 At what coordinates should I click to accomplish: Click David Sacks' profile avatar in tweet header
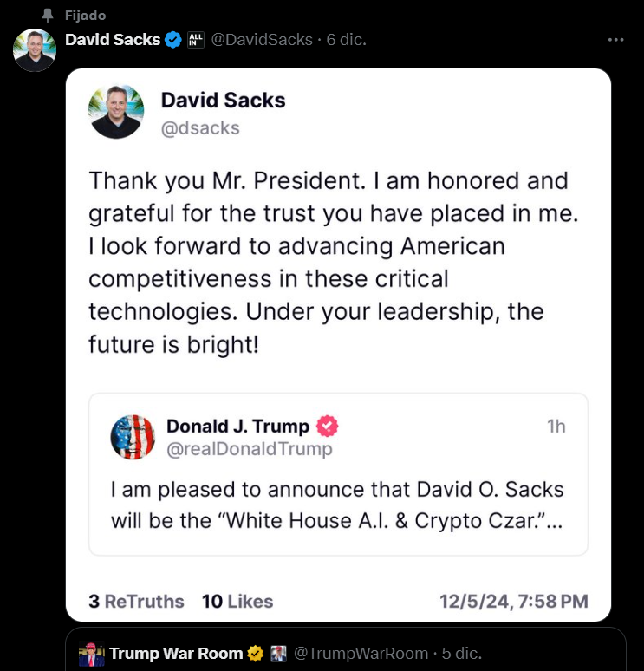[x=35, y=50]
